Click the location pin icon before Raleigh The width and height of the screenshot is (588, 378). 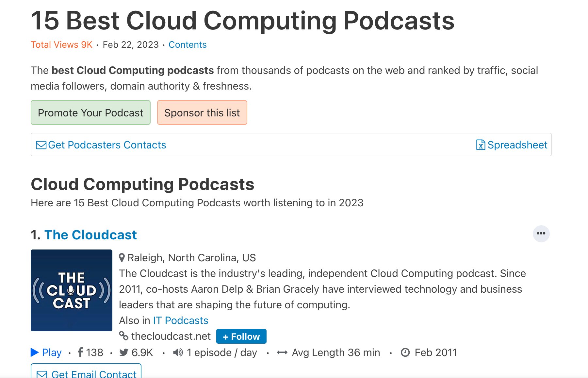pyautogui.click(x=122, y=258)
